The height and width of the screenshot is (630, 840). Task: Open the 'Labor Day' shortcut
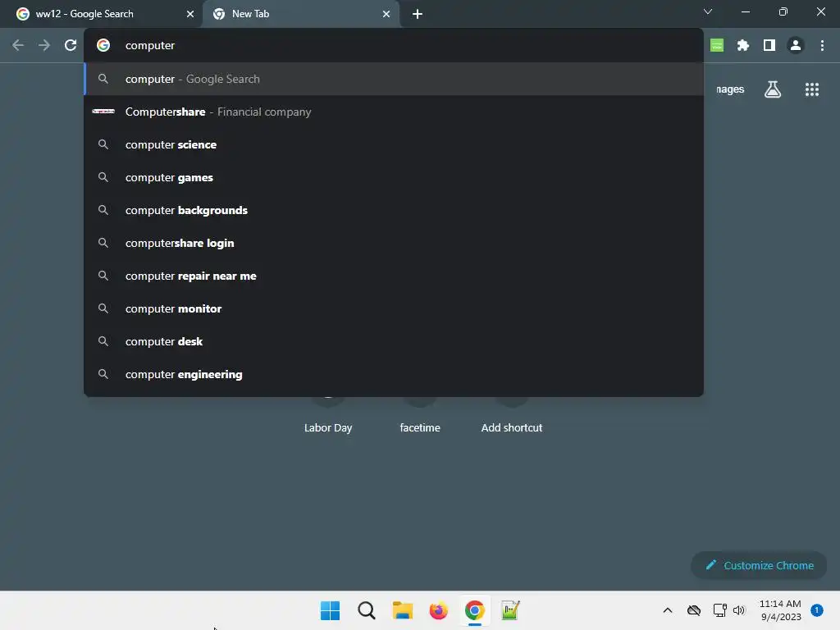tap(328, 427)
